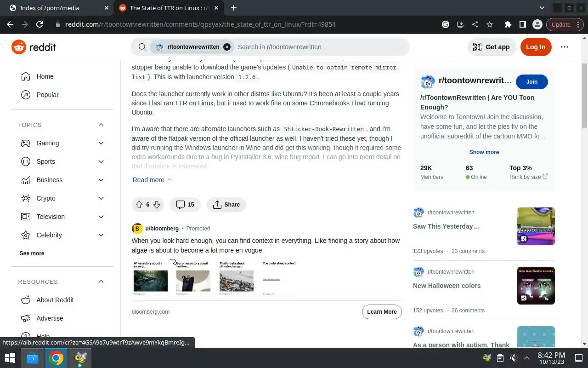This screenshot has height=368, width=588.
Task: Open the u/bloomberg profile link
Action: 162,229
